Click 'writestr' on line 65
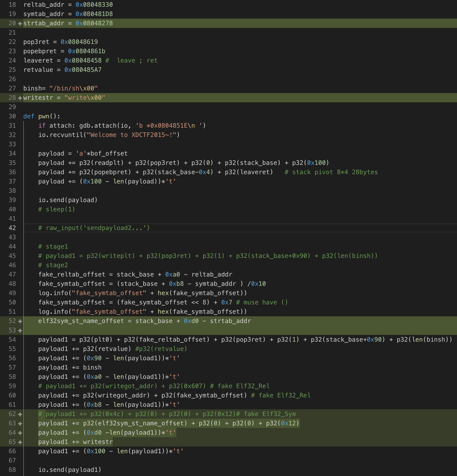The height and width of the screenshot is (476, 457). pyautogui.click(x=98, y=442)
